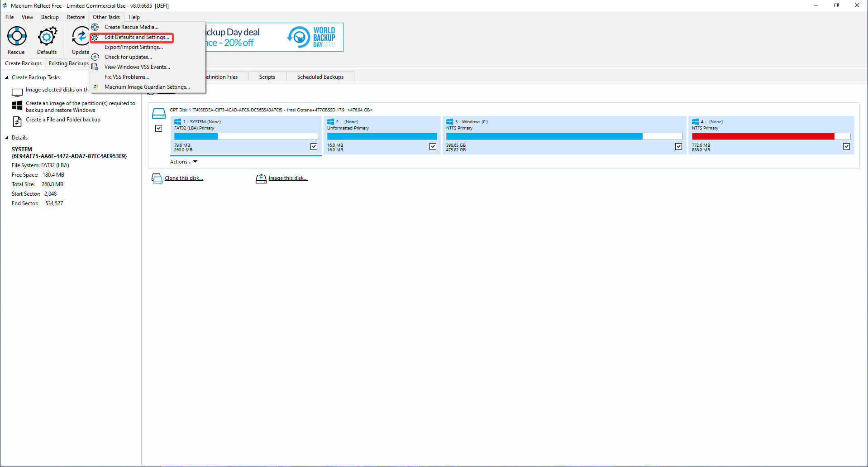The height and width of the screenshot is (467, 868).
Task: Uncheck partition 1 SYSTEM checkbox
Action: [x=314, y=146]
